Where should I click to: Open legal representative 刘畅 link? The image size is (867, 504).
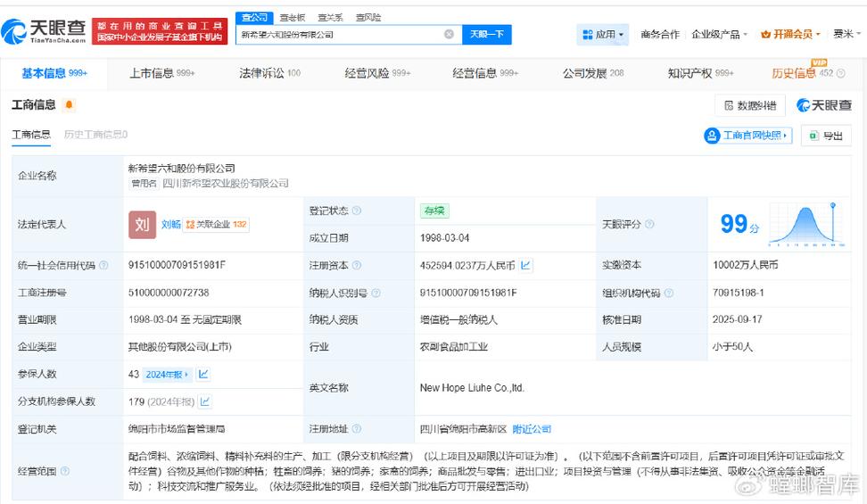tap(171, 225)
